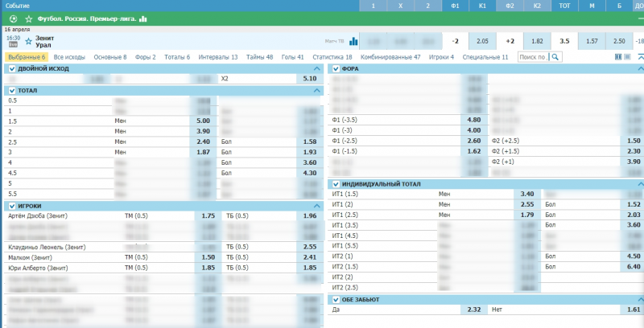Image resolution: width=644 pixels, height=328 pixels.
Task: Add Zenit vs Ural match to favorites
Action: [29, 40]
